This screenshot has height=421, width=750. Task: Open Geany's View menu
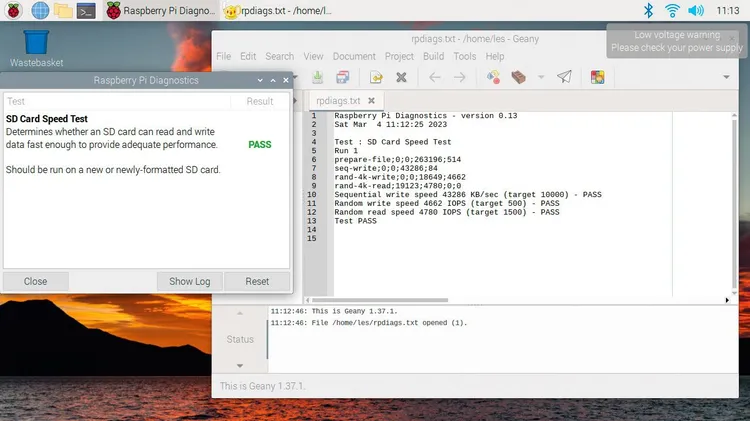click(313, 56)
